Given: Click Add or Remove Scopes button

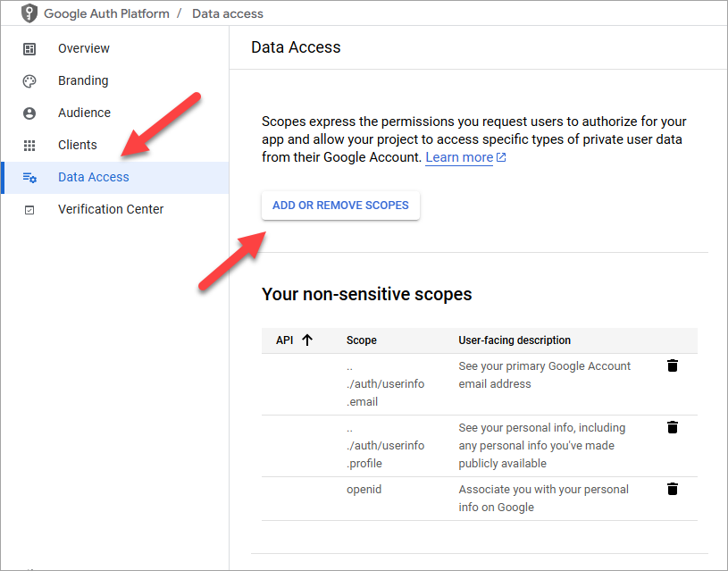Looking at the screenshot, I should point(340,206).
